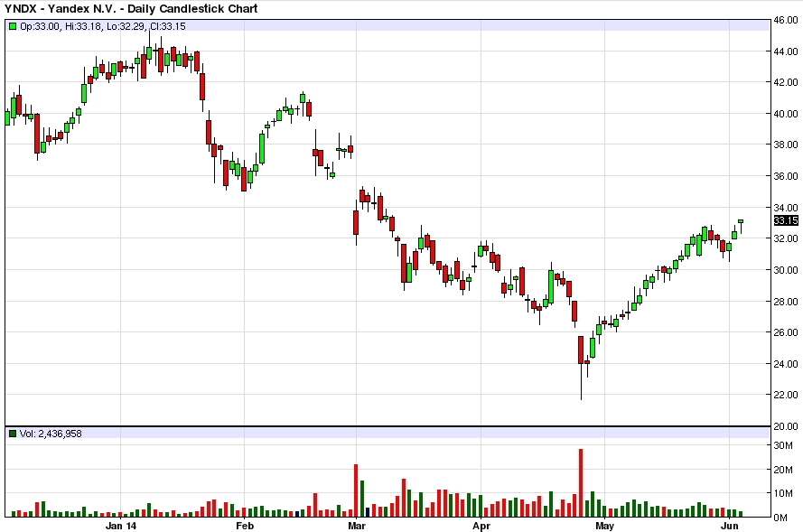803x532 pixels.
Task: Click the 'May' date axis label
Action: tap(605, 526)
